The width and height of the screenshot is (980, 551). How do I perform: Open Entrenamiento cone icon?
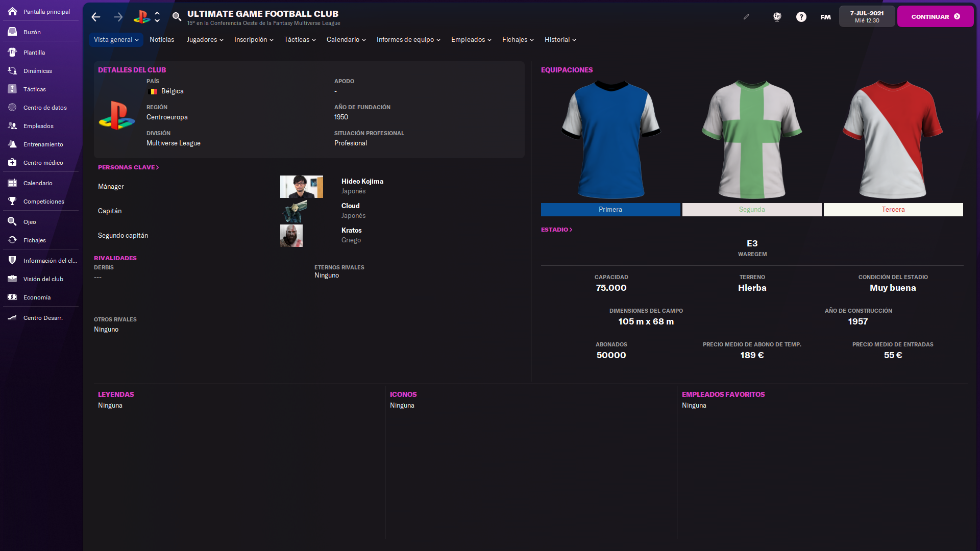pyautogui.click(x=12, y=144)
